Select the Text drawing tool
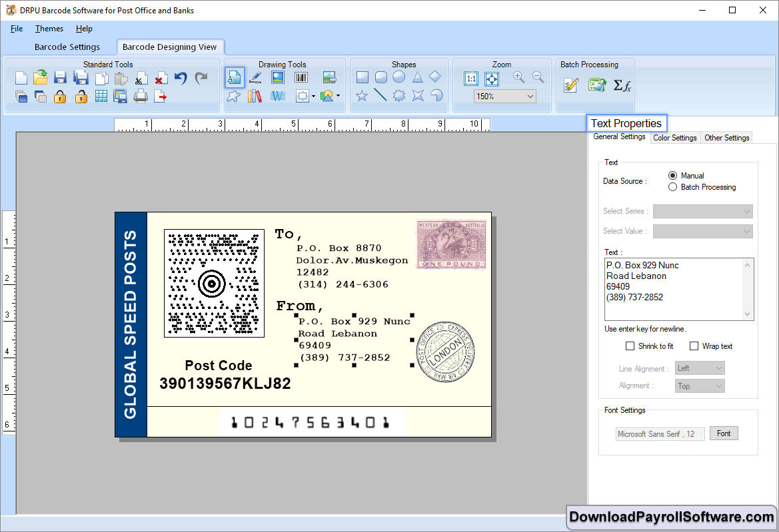This screenshot has width=779, height=532. coord(235,77)
